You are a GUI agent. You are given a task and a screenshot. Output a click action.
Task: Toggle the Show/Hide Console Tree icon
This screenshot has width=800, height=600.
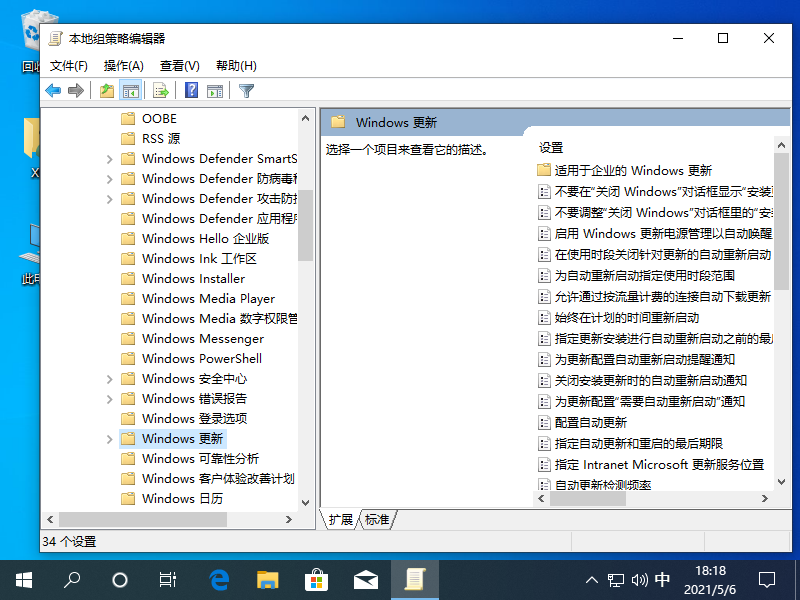(130, 91)
